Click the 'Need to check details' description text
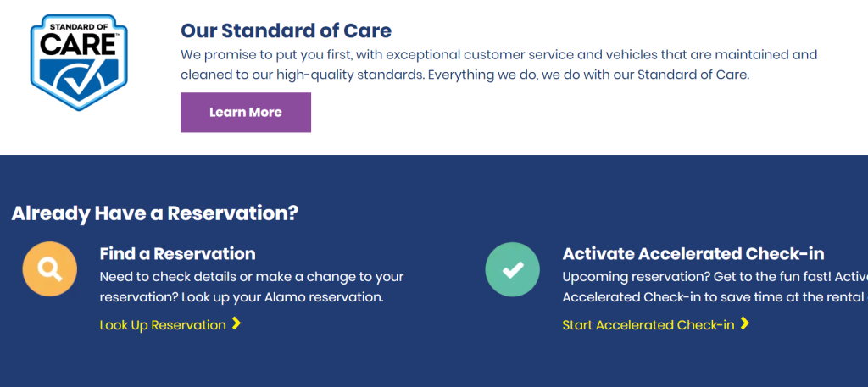868x387 pixels. (251, 277)
